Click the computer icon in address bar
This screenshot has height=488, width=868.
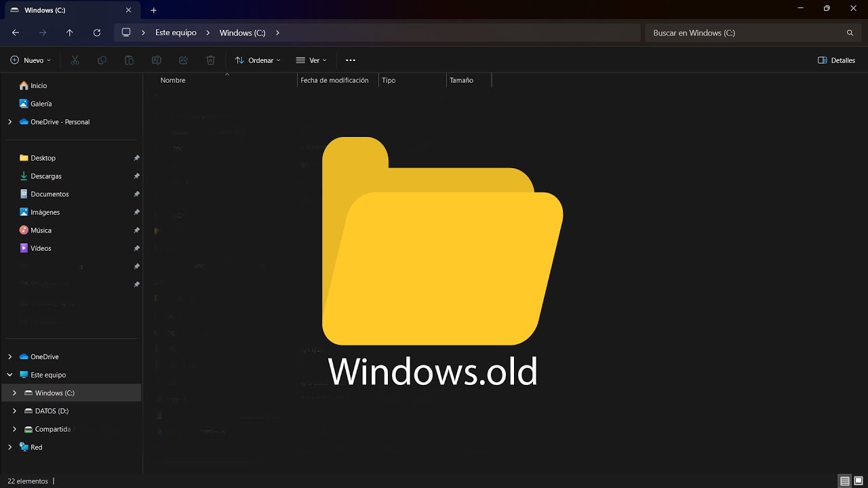126,33
